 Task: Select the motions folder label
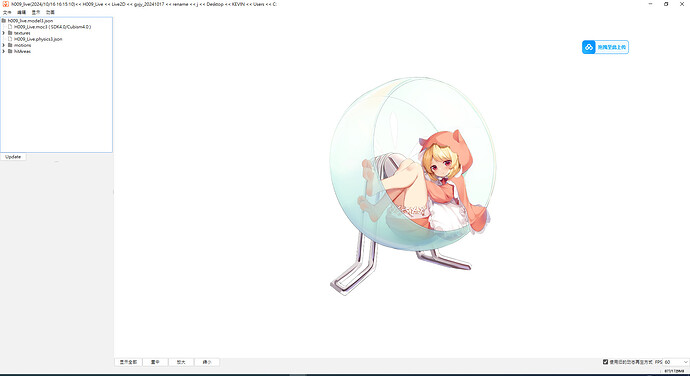tap(22, 45)
